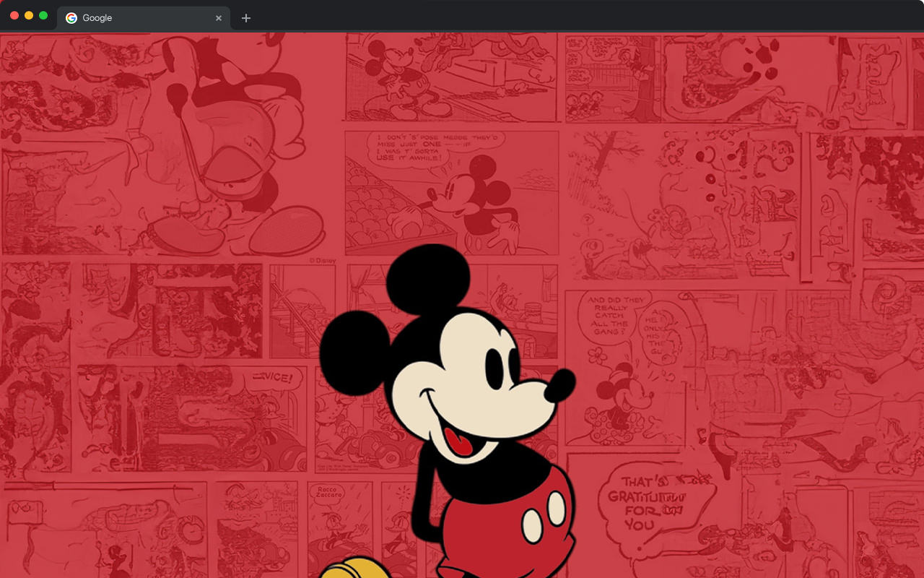
Task: Open a new tab with plus button
Action: (246, 18)
